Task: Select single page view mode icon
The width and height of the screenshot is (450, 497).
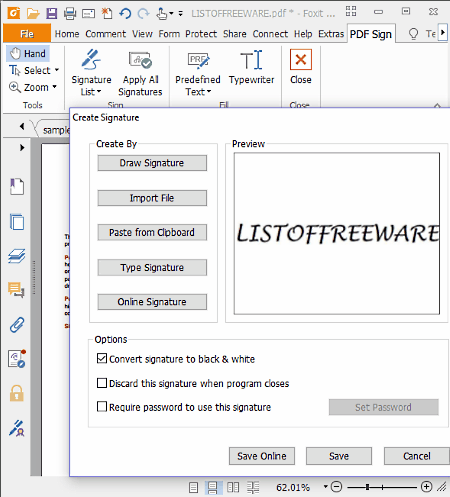Action: [x=193, y=487]
